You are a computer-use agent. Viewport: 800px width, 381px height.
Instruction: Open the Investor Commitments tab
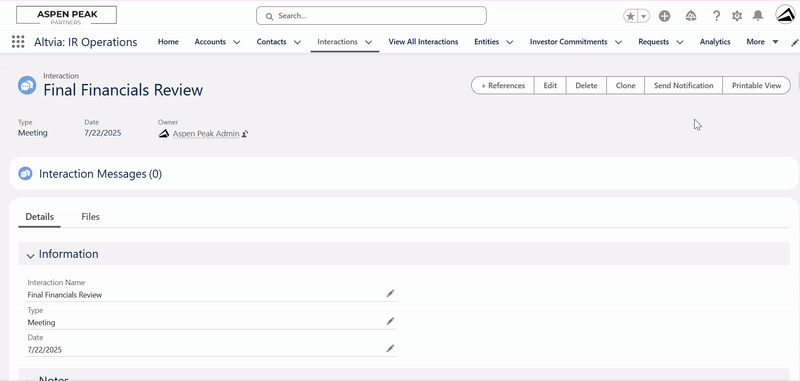(x=568, y=42)
